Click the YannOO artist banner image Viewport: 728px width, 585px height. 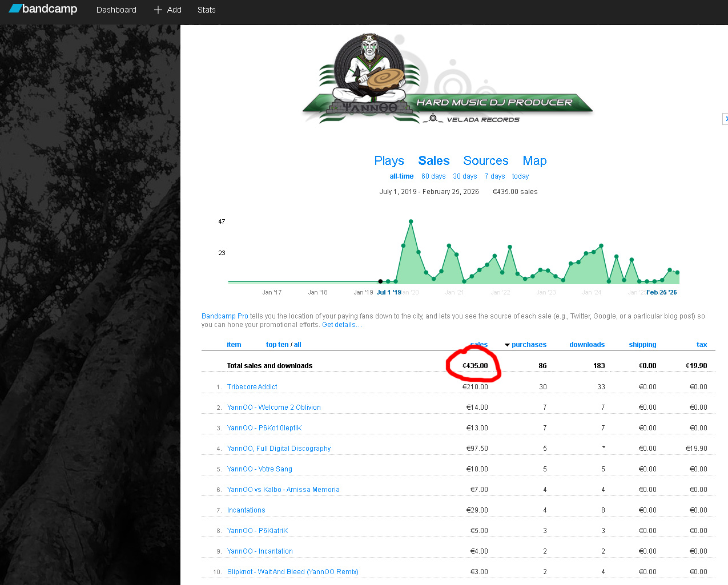448,79
